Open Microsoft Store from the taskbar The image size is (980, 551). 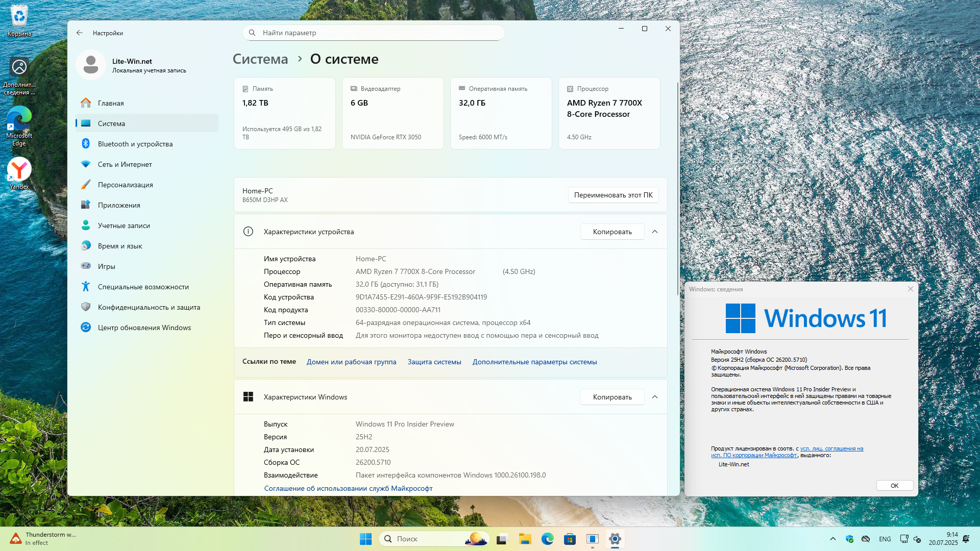tap(570, 539)
